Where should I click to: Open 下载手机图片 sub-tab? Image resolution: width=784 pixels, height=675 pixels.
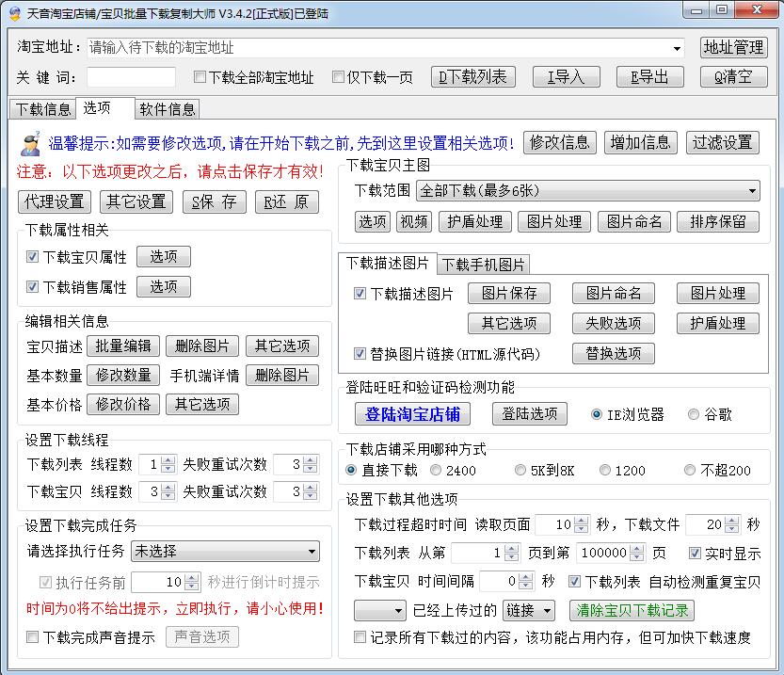[x=483, y=265]
